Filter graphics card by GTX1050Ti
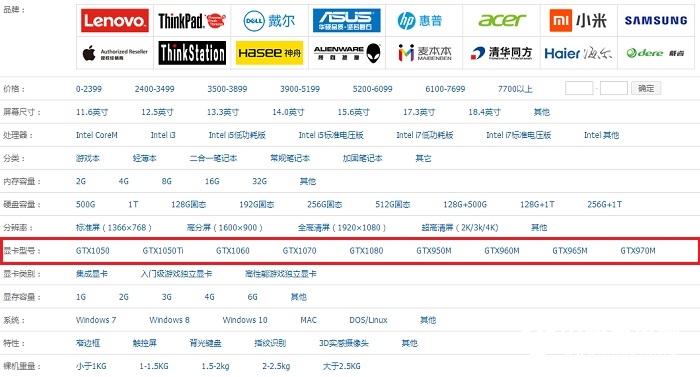Viewport: 700px width, 377px height. click(163, 251)
